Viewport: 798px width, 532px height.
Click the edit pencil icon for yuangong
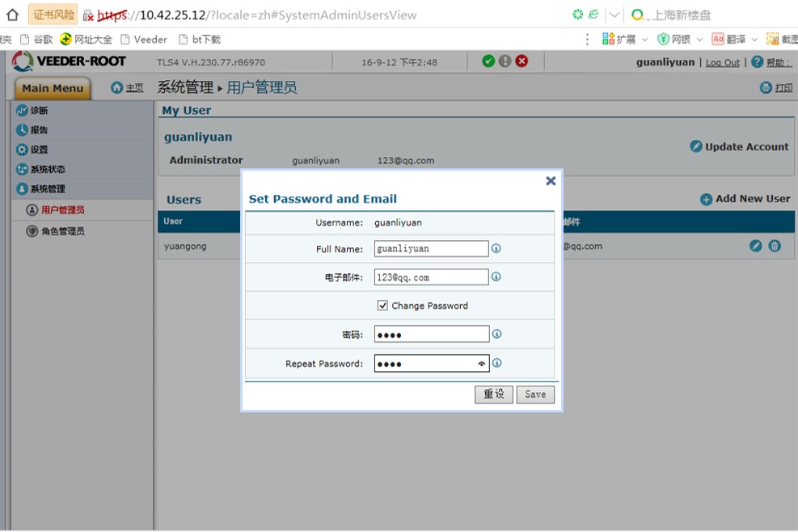[x=756, y=246]
